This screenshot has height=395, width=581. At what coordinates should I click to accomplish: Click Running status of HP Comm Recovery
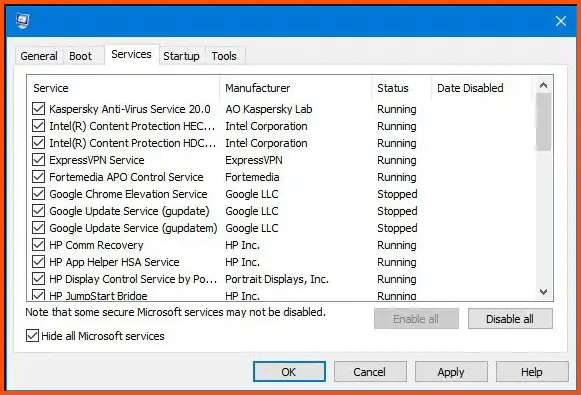click(x=397, y=245)
